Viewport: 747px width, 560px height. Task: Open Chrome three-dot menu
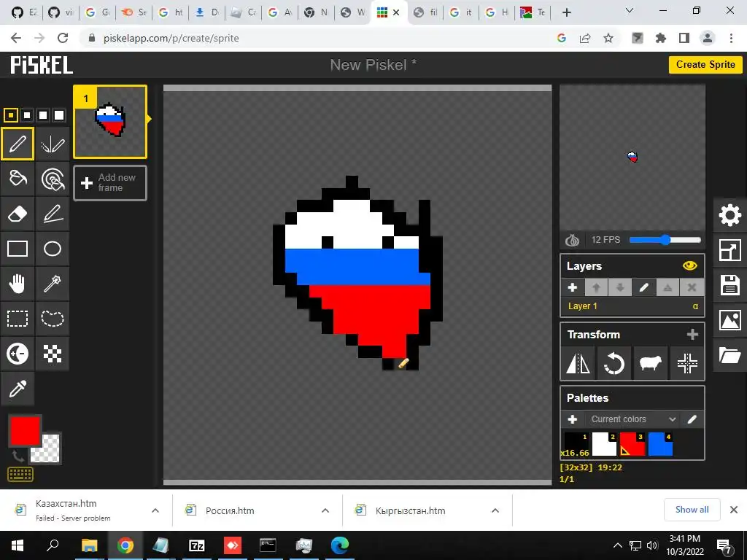pyautogui.click(x=731, y=38)
